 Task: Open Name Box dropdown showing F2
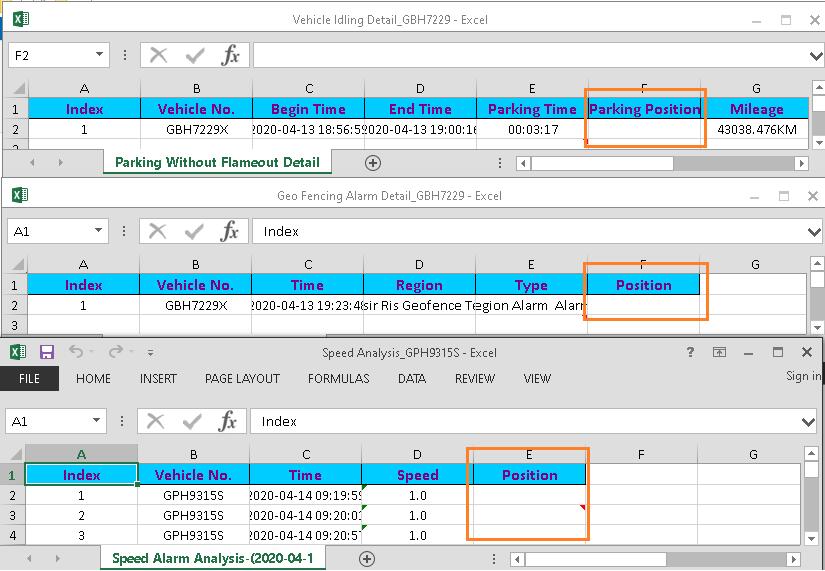coord(99,55)
